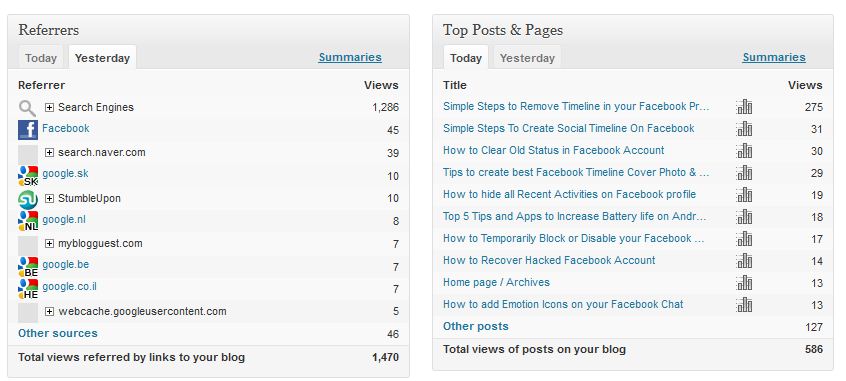Click the StumbleUpon logo icon

[28, 200]
